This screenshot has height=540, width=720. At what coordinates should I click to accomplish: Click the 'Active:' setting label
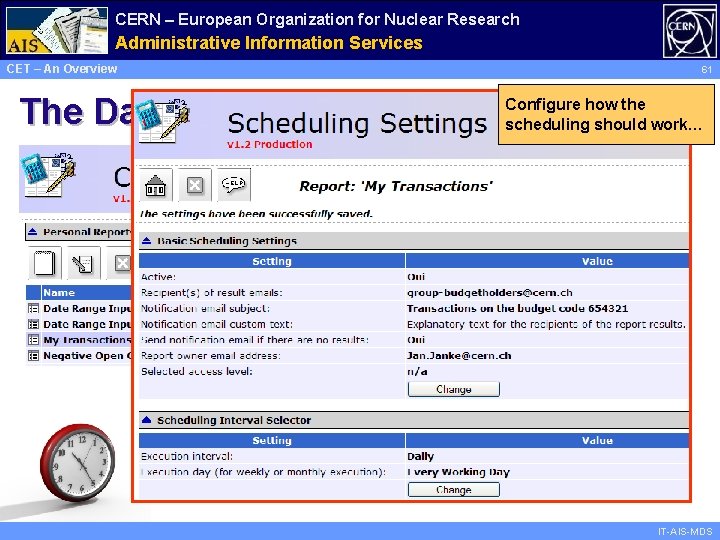tap(158, 277)
